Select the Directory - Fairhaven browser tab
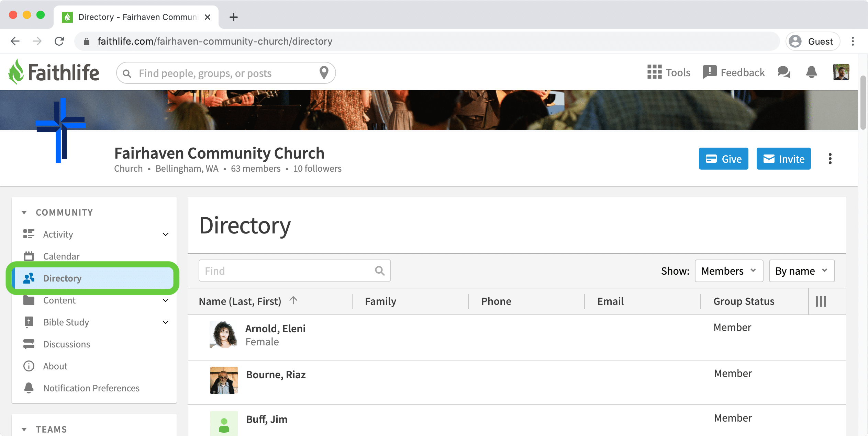The image size is (868, 436). click(136, 17)
